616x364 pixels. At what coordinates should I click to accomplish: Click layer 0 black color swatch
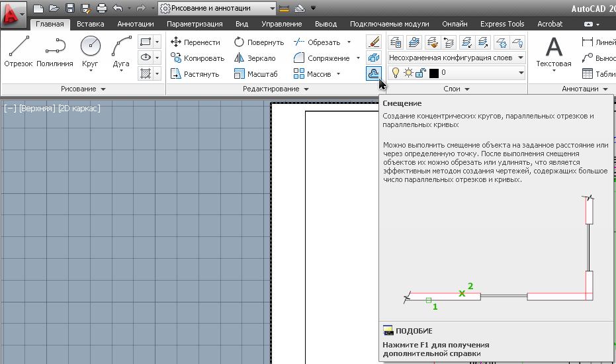434,73
